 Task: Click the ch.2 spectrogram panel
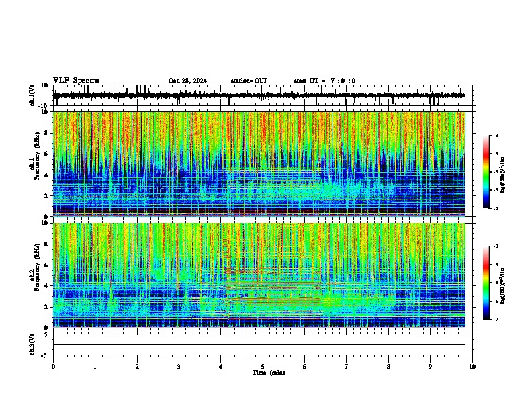[x=259, y=275]
